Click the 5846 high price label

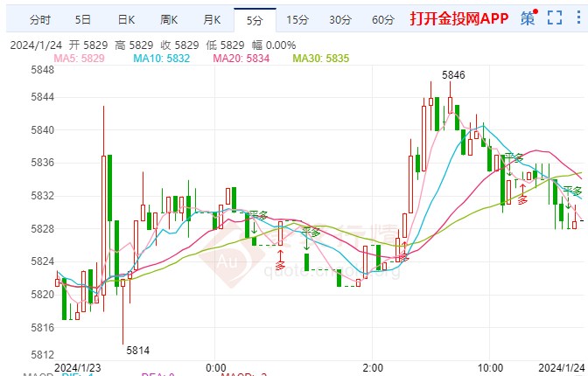453,75
